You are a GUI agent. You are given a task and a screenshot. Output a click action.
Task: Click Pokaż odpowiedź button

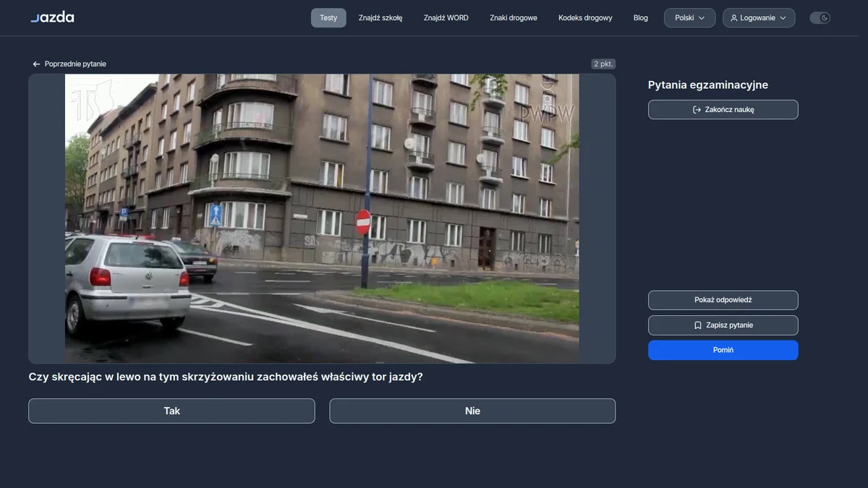tap(723, 300)
